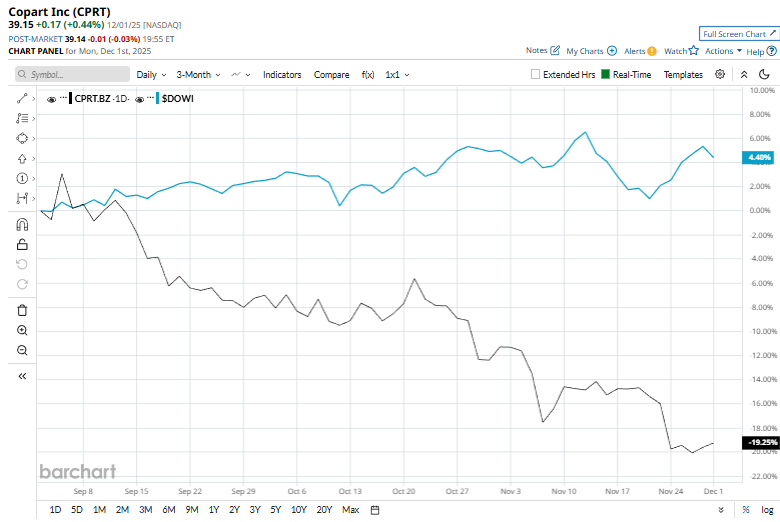Toggle the drawings lock icon
Image resolution: width=780 pixels, height=522 pixels.
pyautogui.click(x=22, y=244)
